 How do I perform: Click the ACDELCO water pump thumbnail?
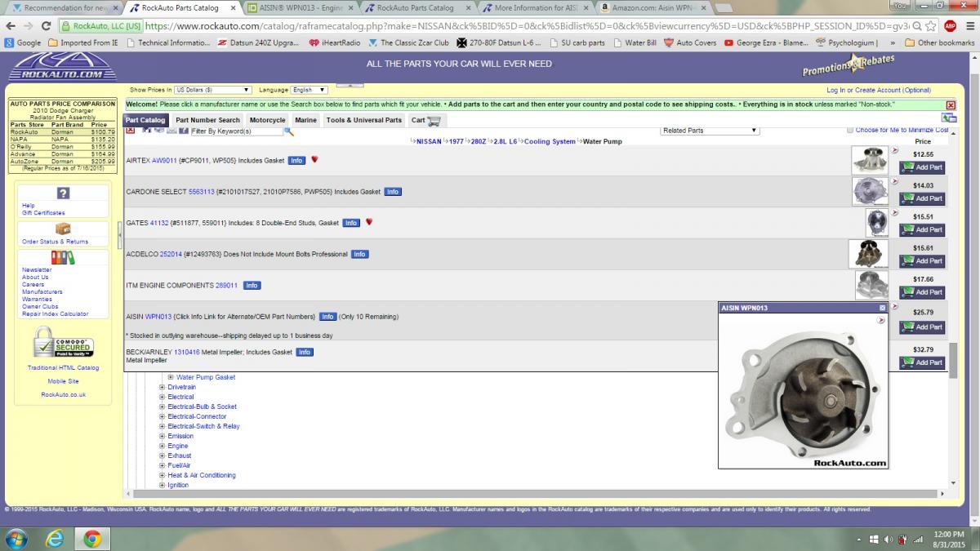(x=868, y=254)
